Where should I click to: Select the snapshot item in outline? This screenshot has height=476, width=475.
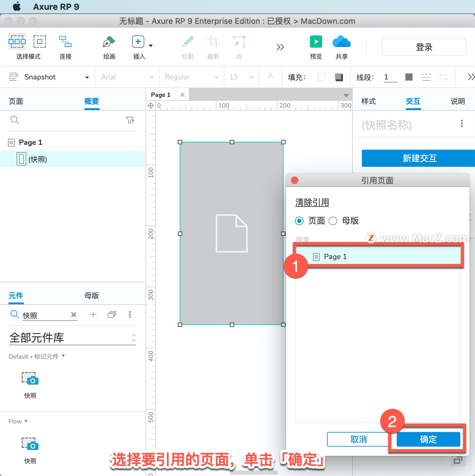click(73, 159)
